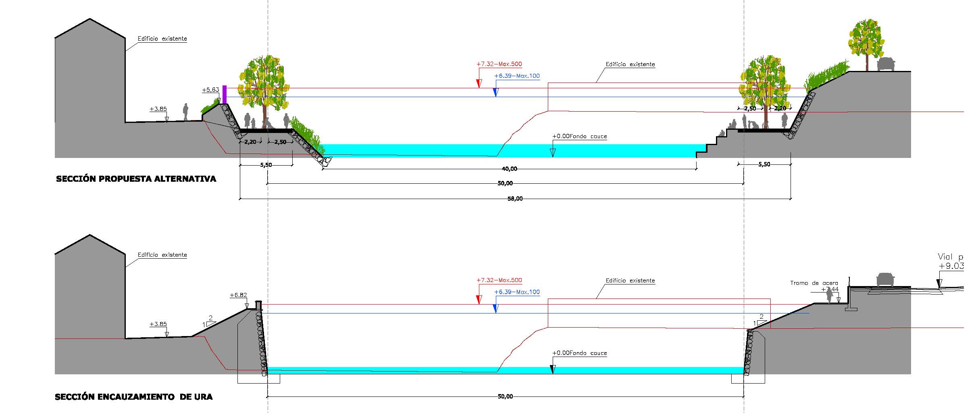The image size is (980, 413).
Task: Click the pedestrian figure beside upper +3.85 label
Action: pos(185,112)
